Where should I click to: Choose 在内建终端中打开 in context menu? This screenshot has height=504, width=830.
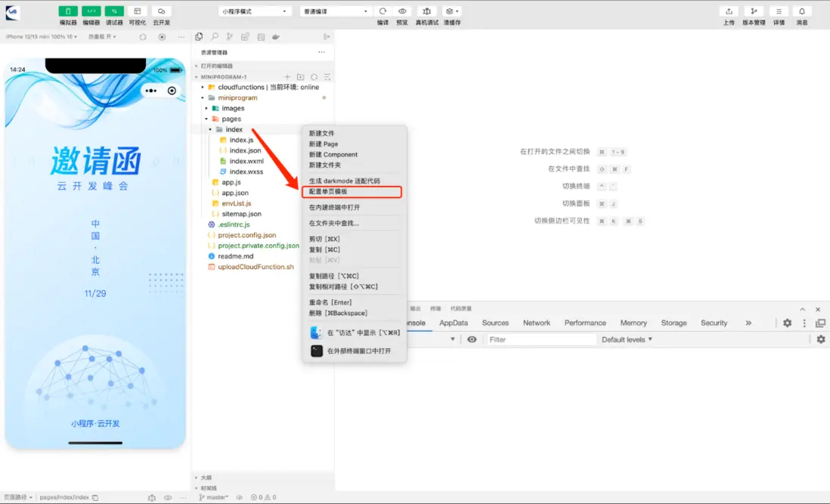tap(334, 207)
